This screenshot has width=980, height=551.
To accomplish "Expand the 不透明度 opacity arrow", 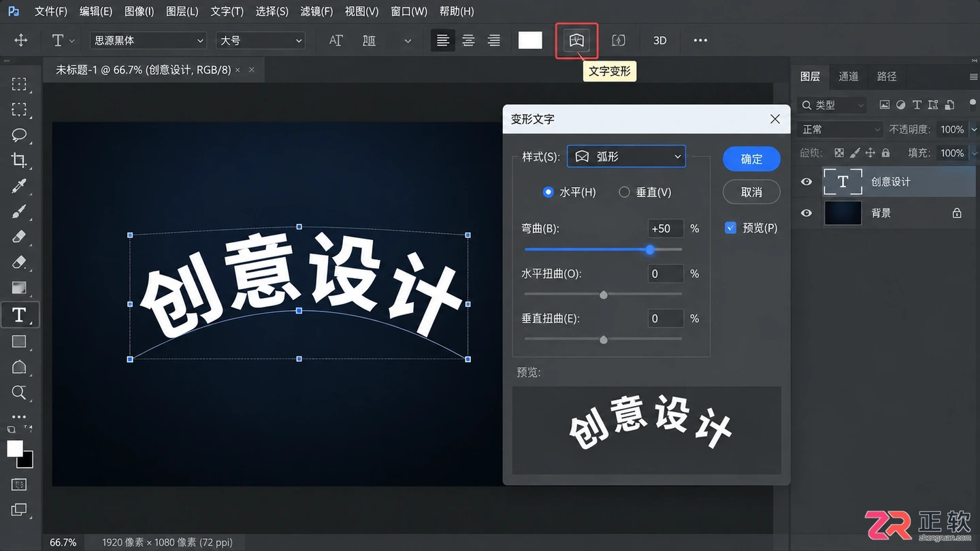I will tap(974, 129).
